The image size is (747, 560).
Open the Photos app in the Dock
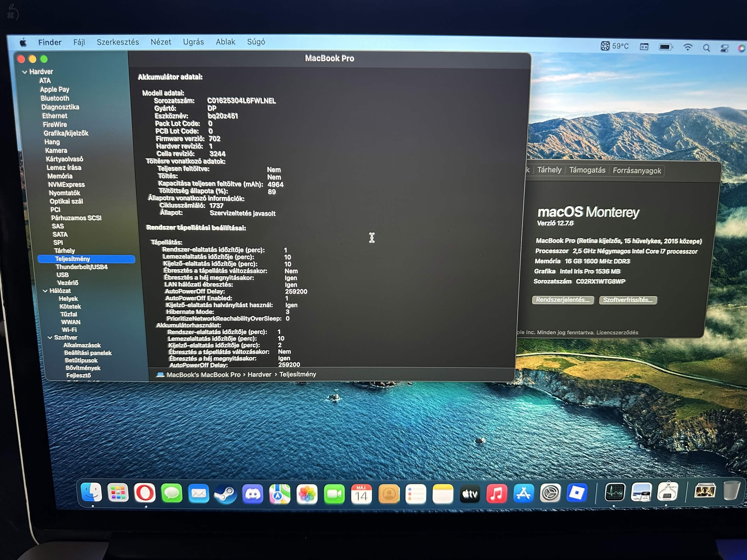307,494
